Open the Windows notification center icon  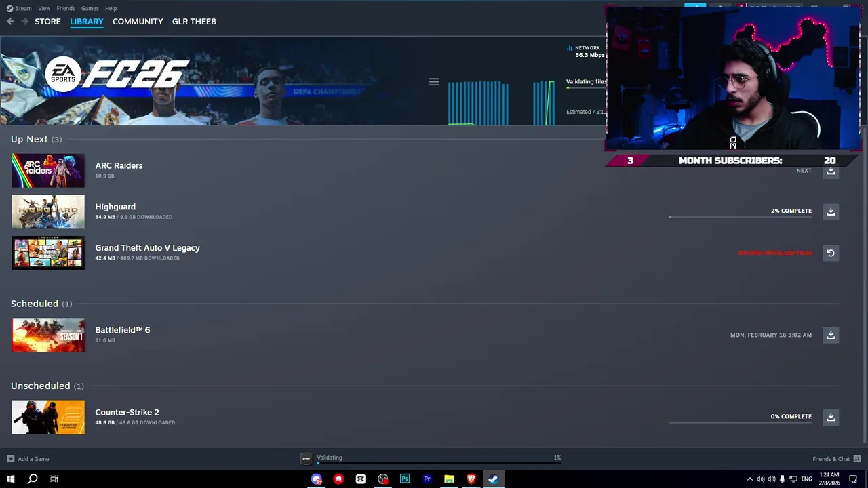click(x=853, y=479)
